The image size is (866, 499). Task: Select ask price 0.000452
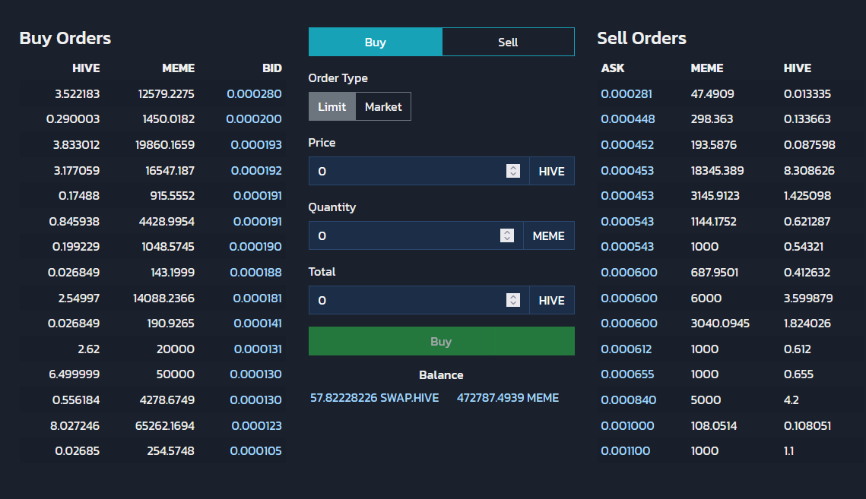(627, 145)
